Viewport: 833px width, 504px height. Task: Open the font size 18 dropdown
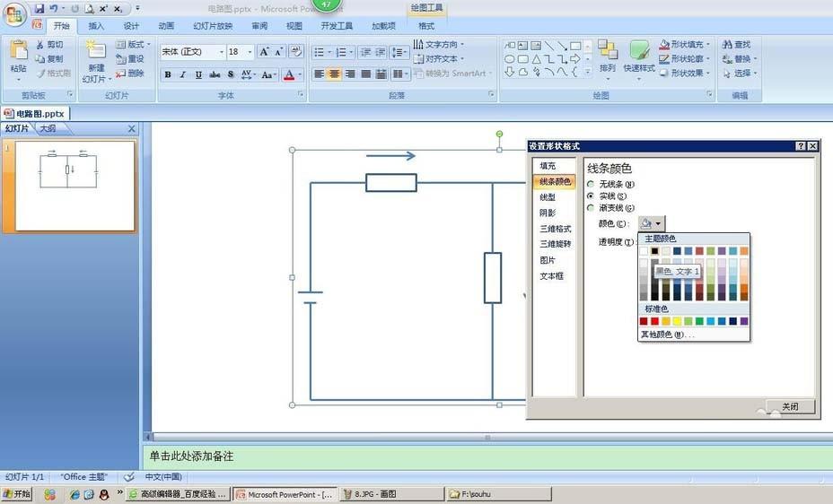click(x=249, y=52)
